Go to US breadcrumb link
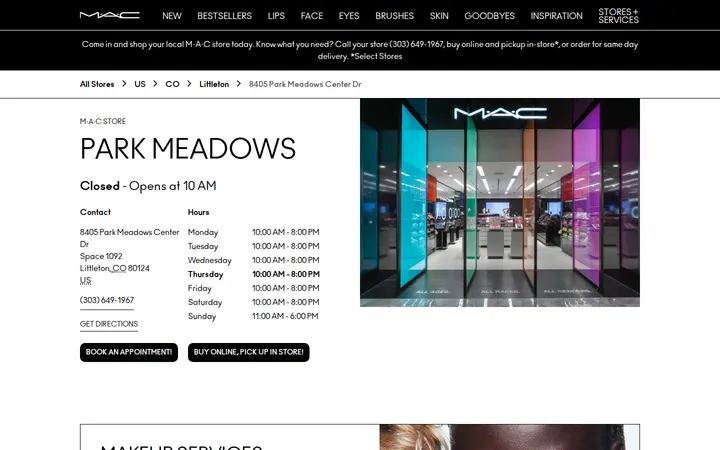720x450 pixels. tap(140, 84)
